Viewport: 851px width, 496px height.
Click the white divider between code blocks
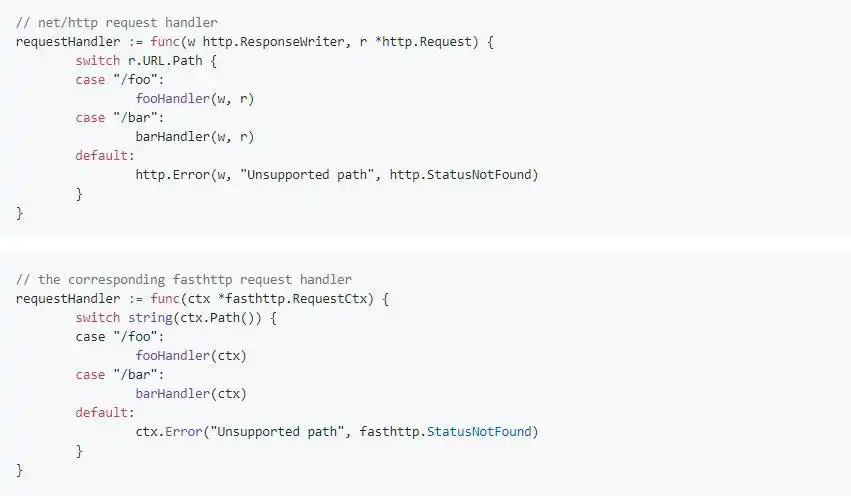(425, 244)
